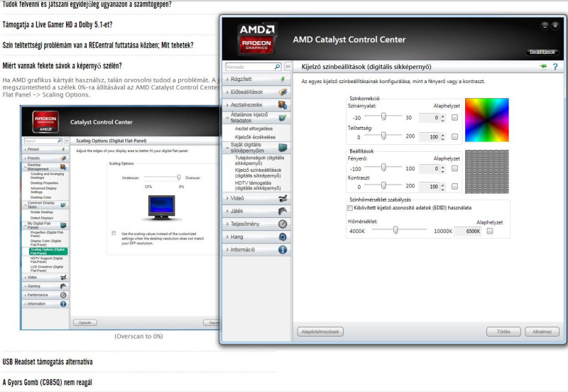Click the Előbeállítások sidebar icon

283,92
